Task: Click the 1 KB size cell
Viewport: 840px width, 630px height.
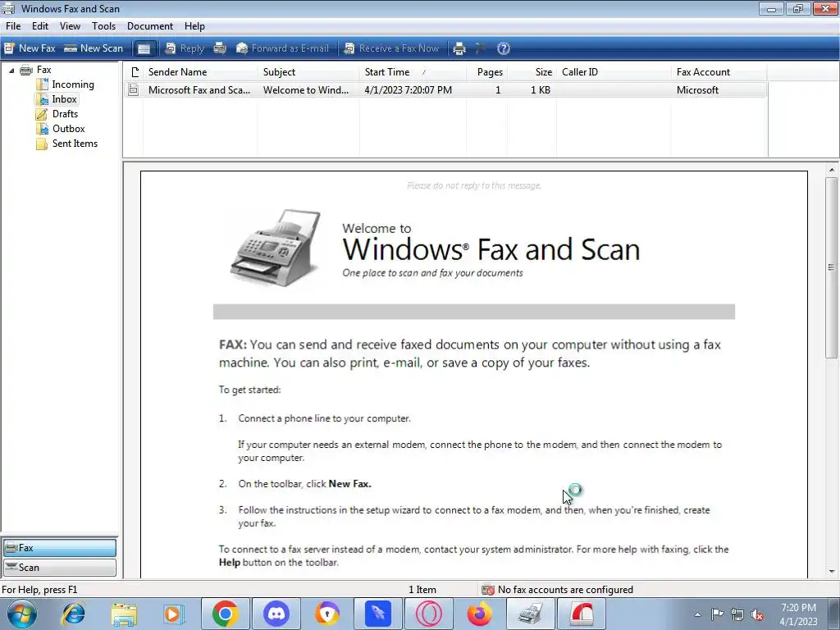Action: 540,90
